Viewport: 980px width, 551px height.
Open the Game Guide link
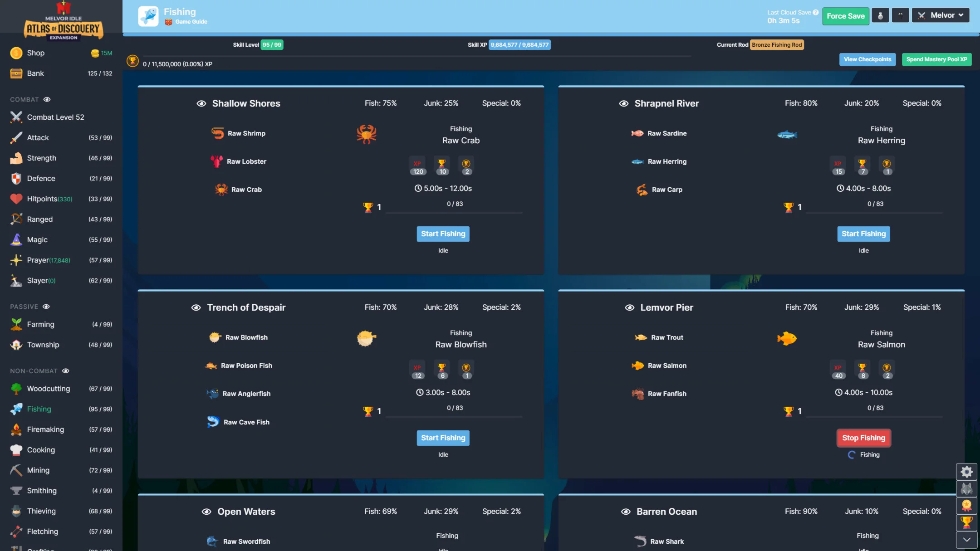point(191,22)
